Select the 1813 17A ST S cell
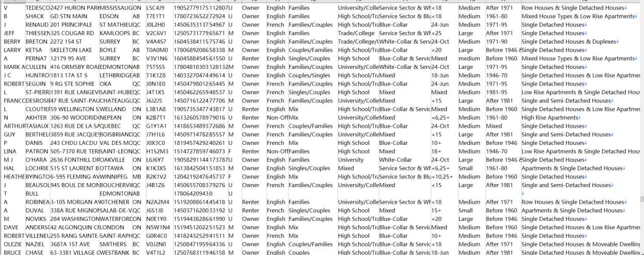The width and height of the screenshot is (644, 255). pos(74,75)
